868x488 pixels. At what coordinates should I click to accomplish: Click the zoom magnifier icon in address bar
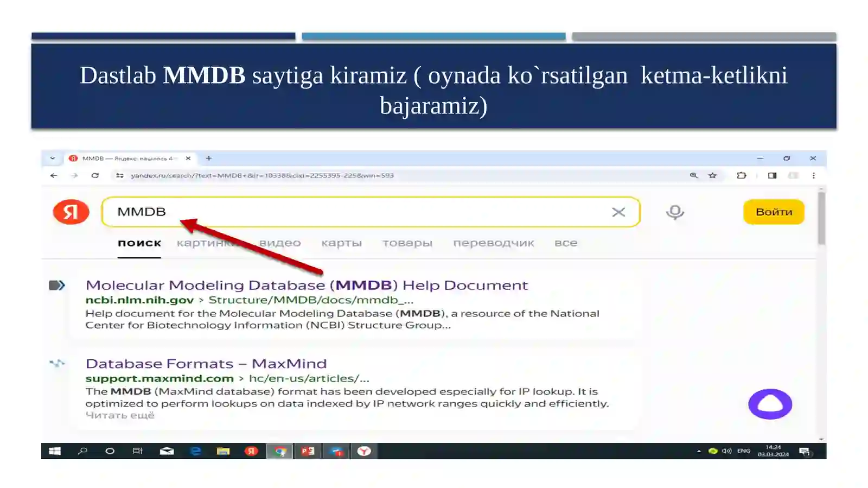coord(693,175)
